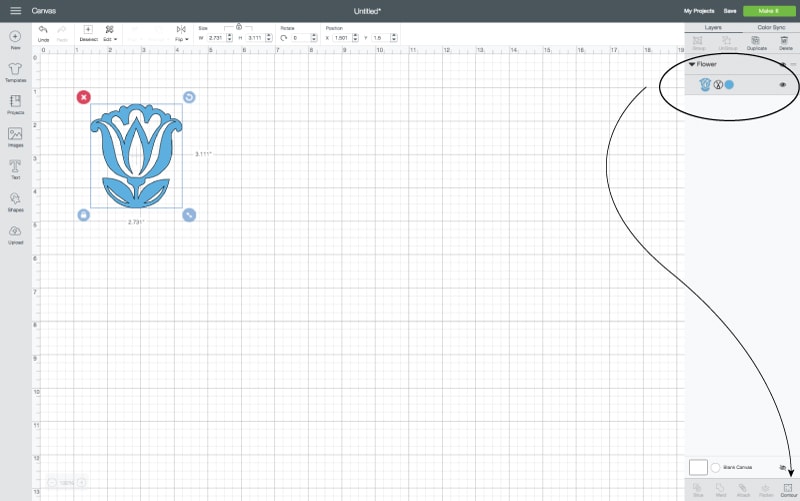800x501 pixels.
Task: Click the Contour tool
Action: click(789, 490)
